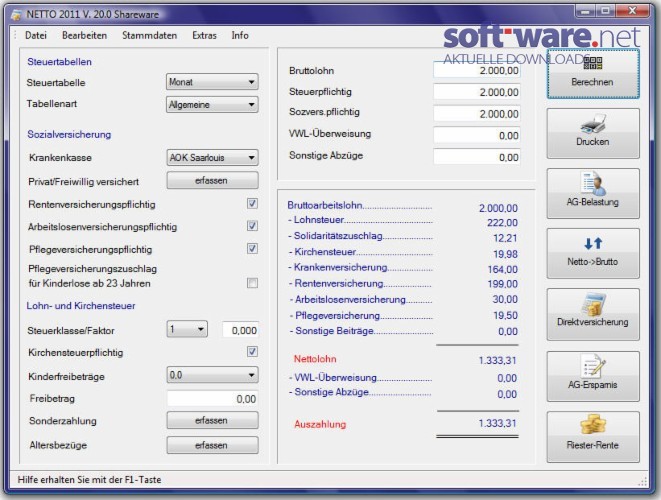661x500 pixels.
Task: Click the Lohnsteuer value 222,00
Action: [502, 223]
